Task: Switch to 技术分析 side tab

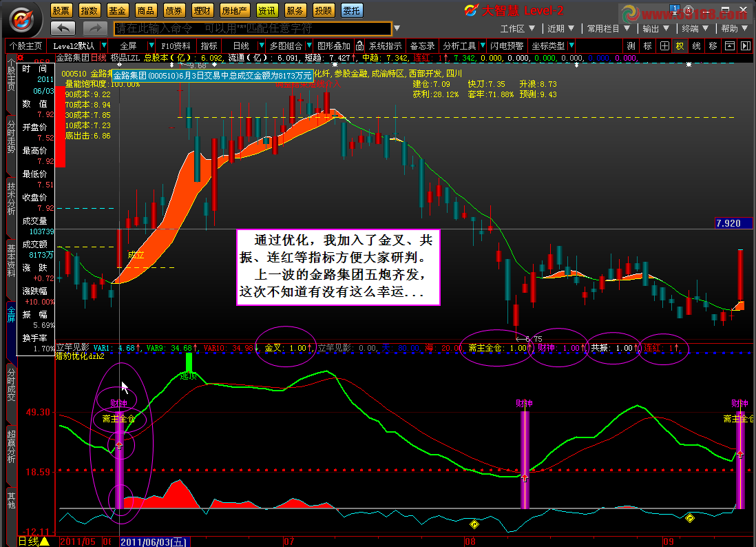Action: point(11,198)
